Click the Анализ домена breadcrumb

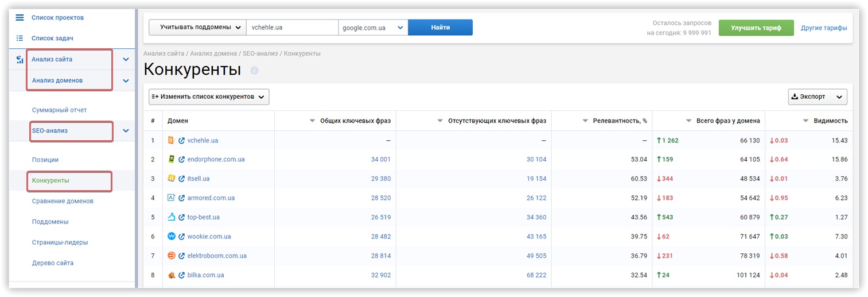[213, 53]
